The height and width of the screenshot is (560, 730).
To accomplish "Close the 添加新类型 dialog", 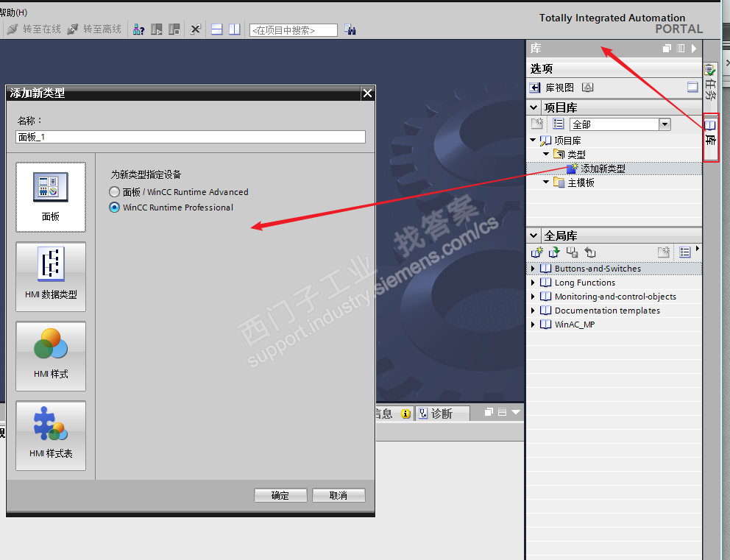I will point(367,93).
